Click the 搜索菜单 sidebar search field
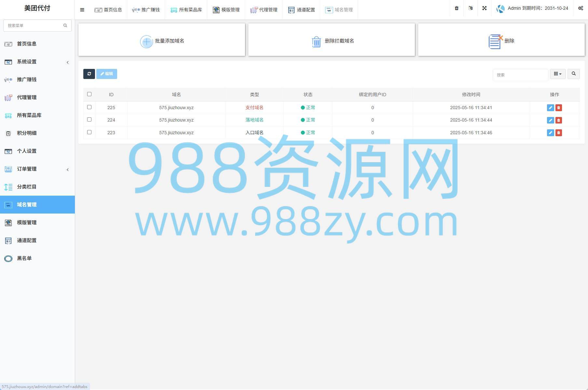The image size is (588, 390). 34,25
